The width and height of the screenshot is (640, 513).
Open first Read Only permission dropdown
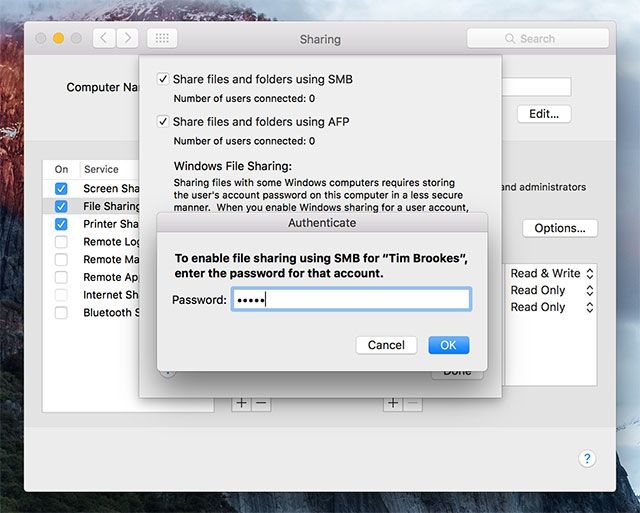pos(552,290)
